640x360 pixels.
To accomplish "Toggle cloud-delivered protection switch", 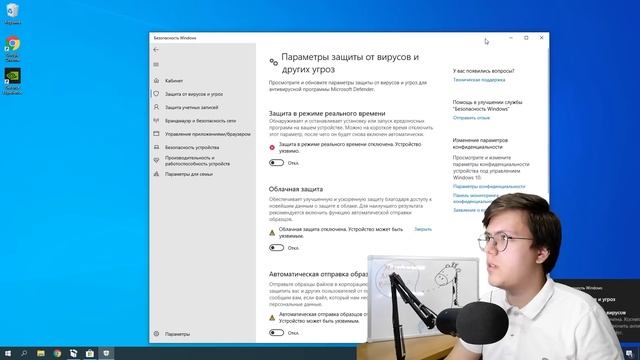I will coord(276,248).
